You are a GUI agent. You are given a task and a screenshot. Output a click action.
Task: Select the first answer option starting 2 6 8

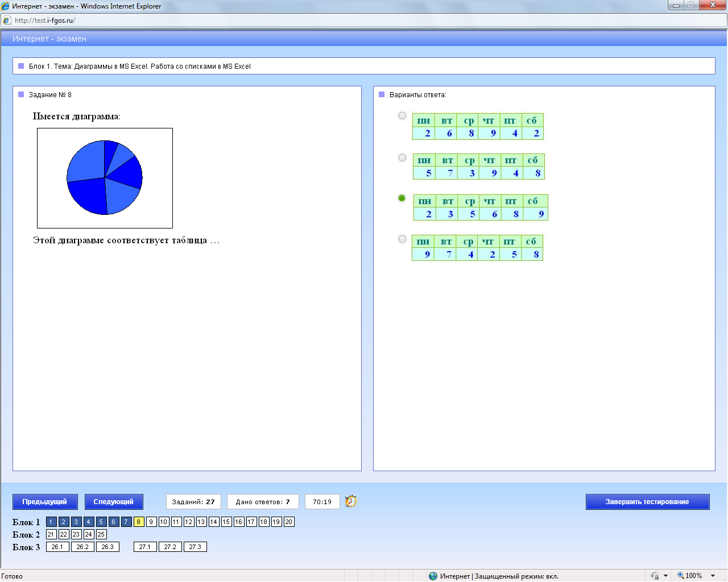coord(402,116)
